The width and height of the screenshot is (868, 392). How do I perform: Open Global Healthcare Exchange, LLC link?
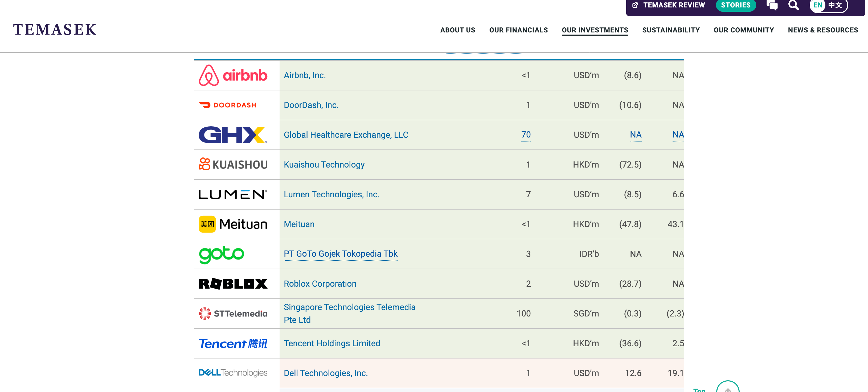click(x=346, y=135)
